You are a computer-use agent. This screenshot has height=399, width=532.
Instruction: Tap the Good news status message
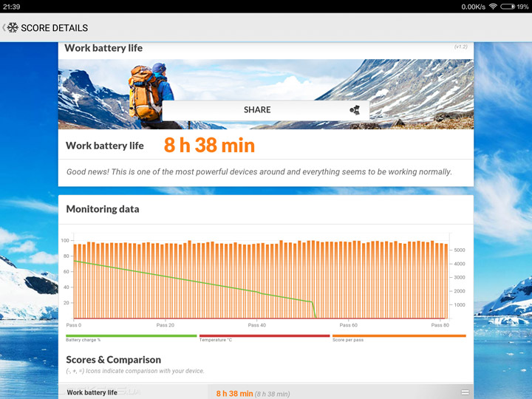[x=259, y=171]
